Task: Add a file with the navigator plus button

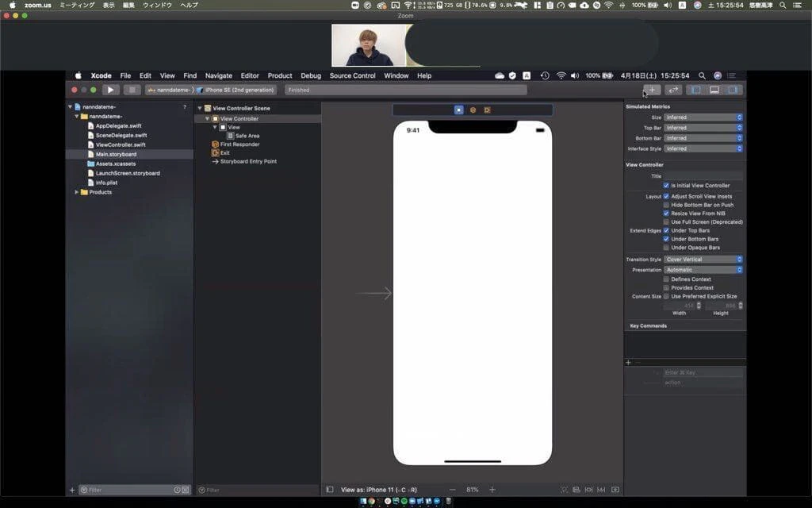Action: pyautogui.click(x=72, y=490)
